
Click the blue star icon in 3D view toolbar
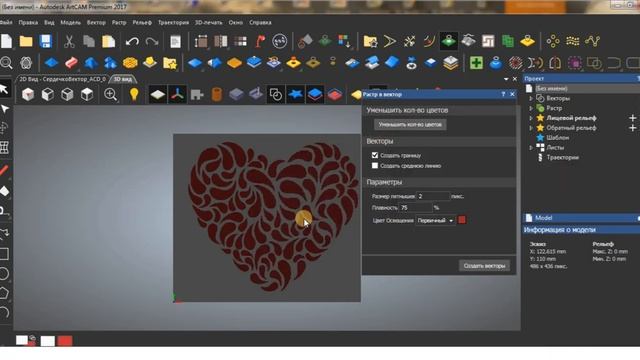295,94
